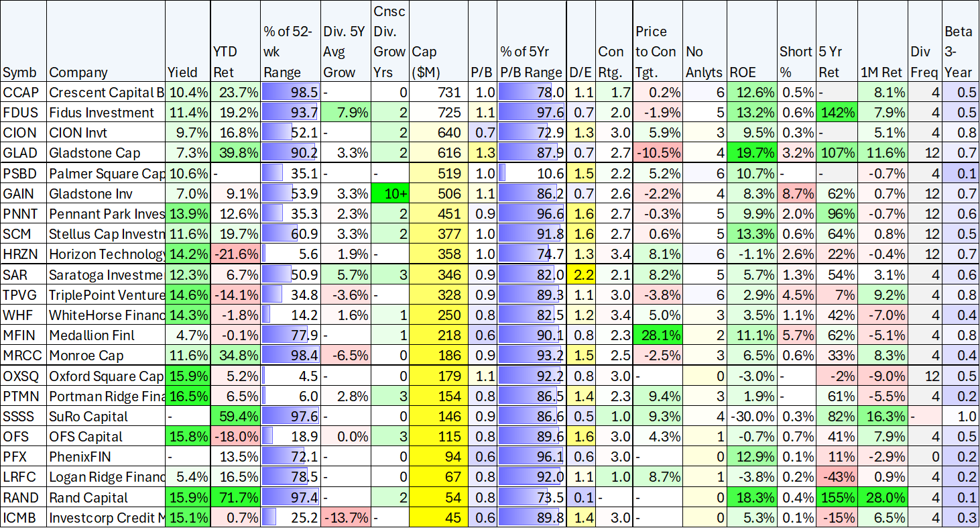Select the CCAP symbol cell
980x528 pixels.
[23, 93]
